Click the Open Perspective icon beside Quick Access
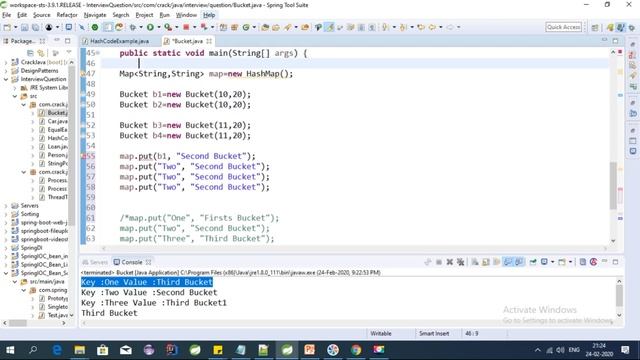Image resolution: width=640 pixels, height=360 pixels. (x=595, y=27)
